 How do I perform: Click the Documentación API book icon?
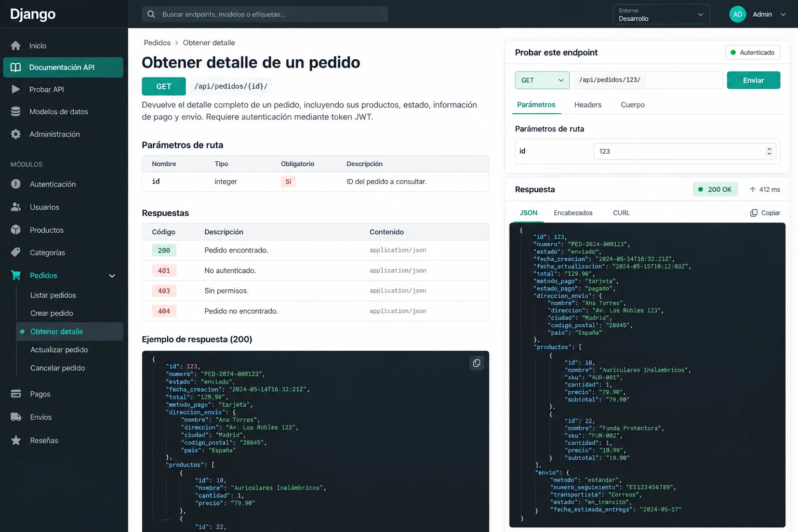(x=16, y=68)
